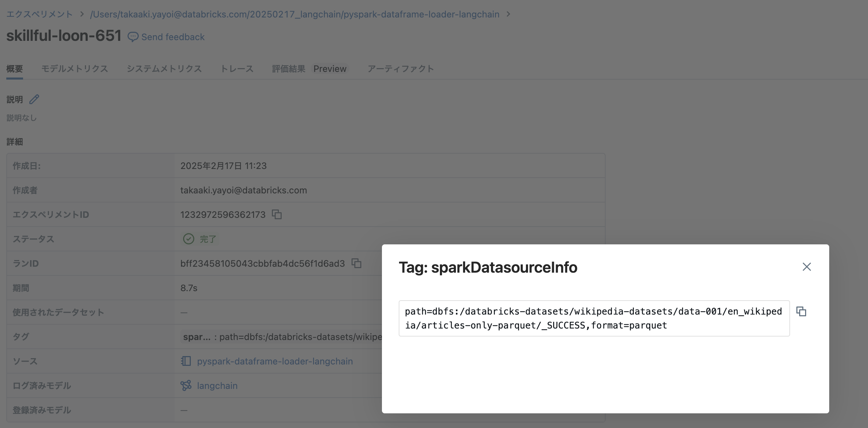Edit the 説明 description with pencil icon
Screen dimensions: 868x428
point(34,99)
